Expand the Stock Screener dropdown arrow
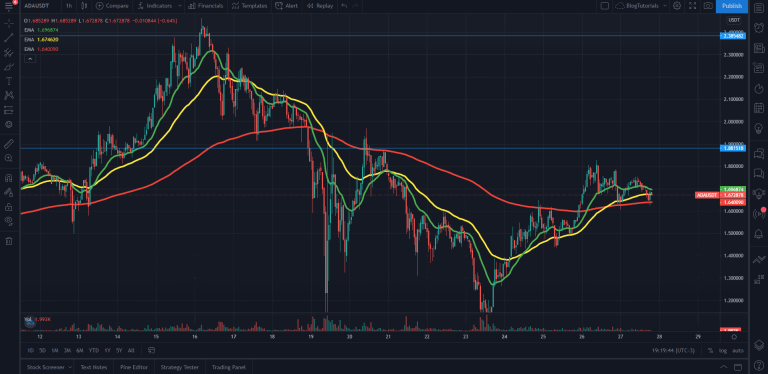768x374 pixels. tap(70, 367)
